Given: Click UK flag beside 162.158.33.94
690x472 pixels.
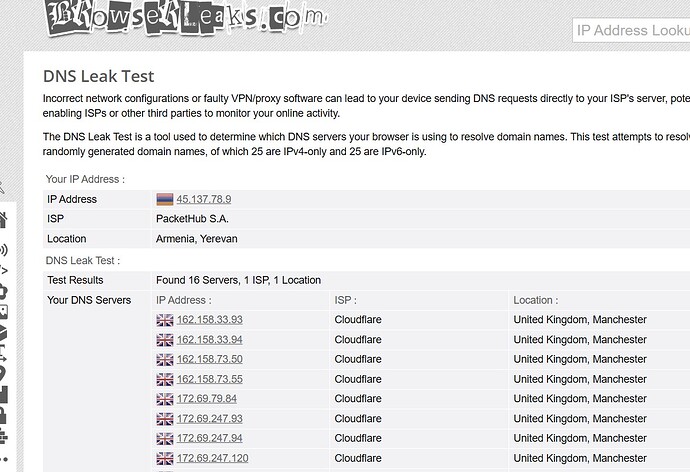Looking at the screenshot, I should click(165, 340).
